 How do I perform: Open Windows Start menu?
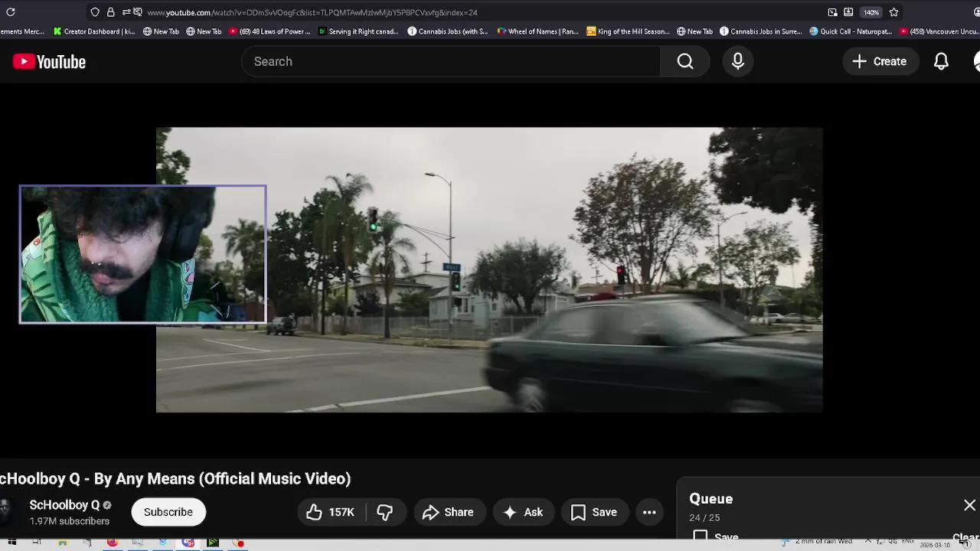12,543
